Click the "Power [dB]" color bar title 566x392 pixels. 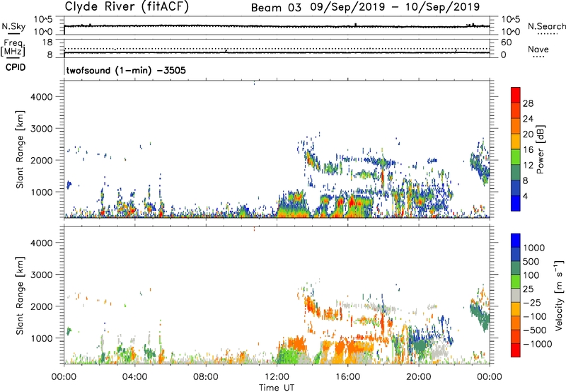[540, 149]
